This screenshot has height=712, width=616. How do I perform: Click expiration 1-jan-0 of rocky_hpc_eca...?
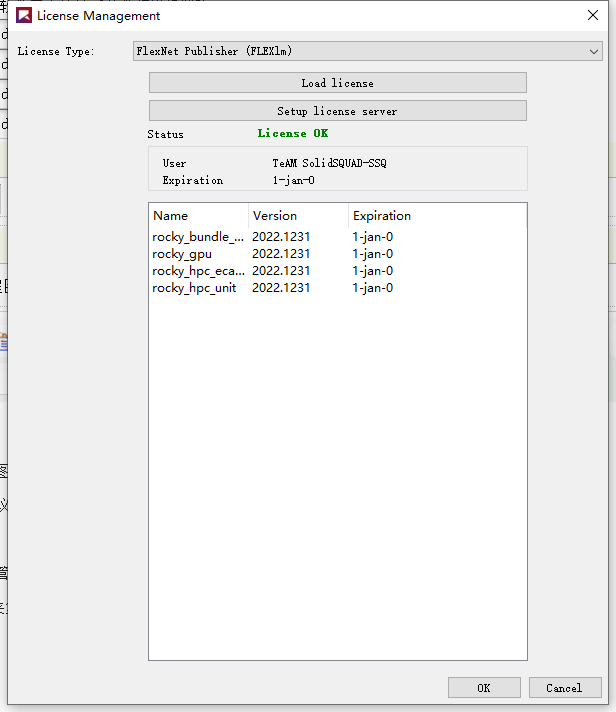click(372, 271)
